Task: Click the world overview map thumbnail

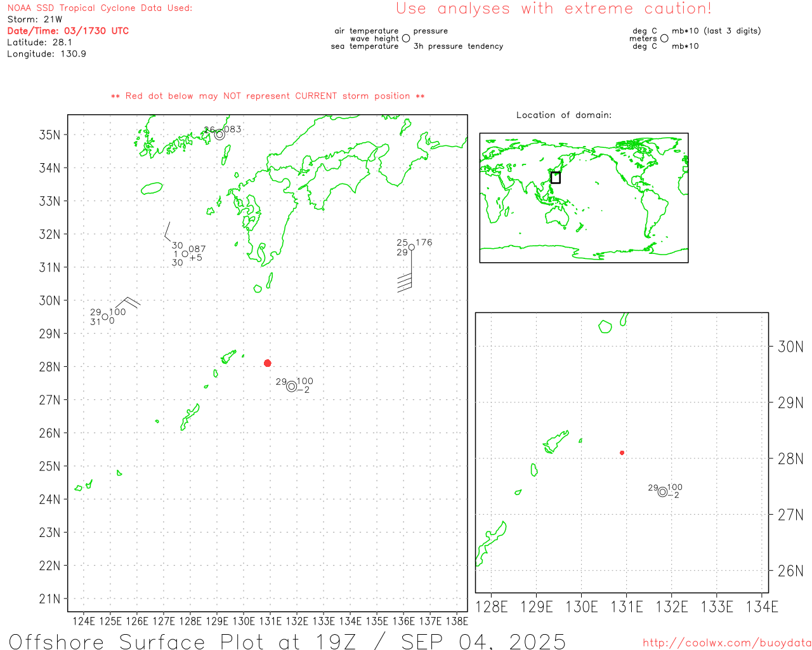Action: coord(584,198)
